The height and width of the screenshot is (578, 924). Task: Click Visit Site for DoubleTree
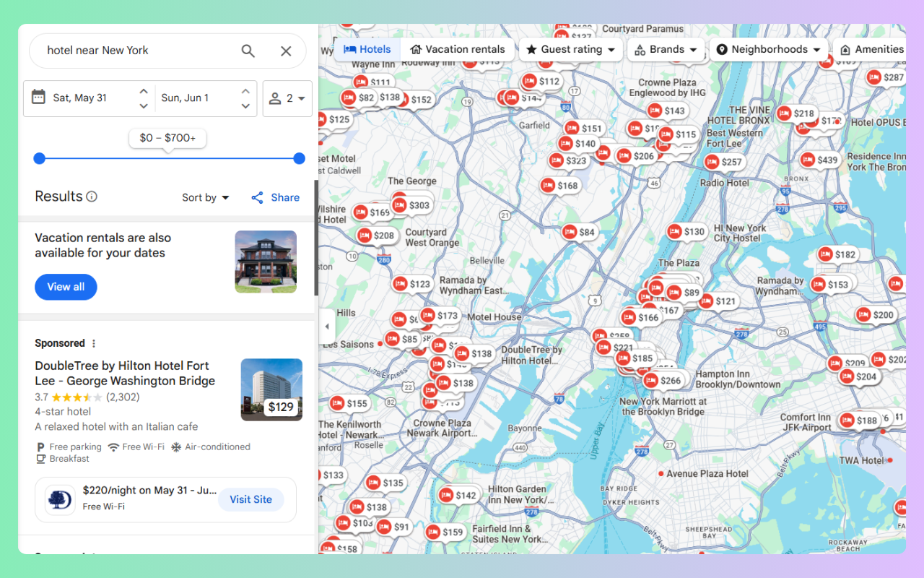point(250,499)
